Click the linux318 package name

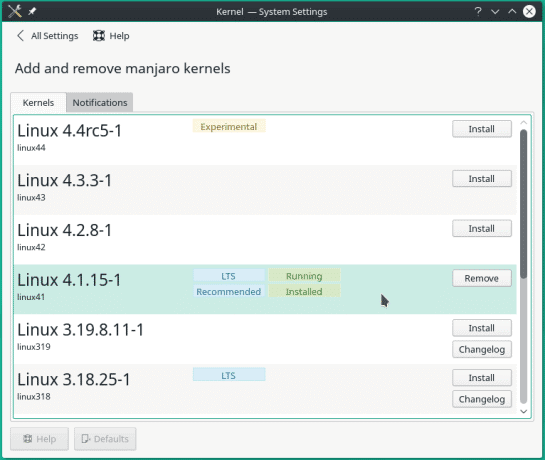tap(34, 396)
